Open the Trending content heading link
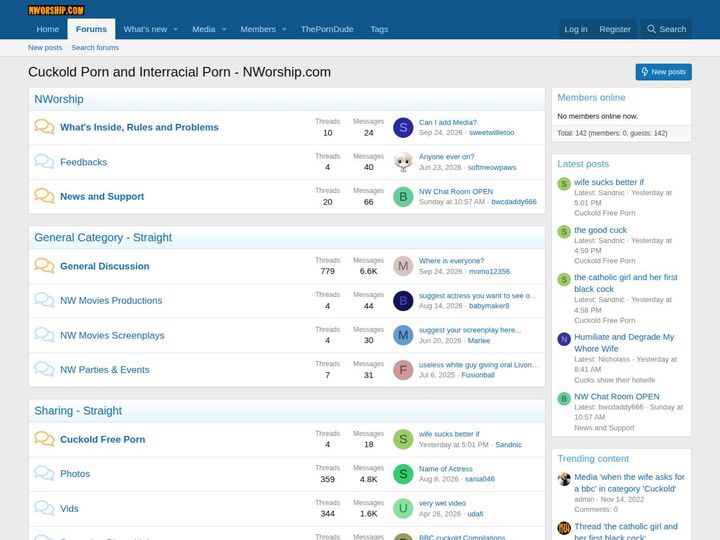This screenshot has height=540, width=720. point(593,459)
